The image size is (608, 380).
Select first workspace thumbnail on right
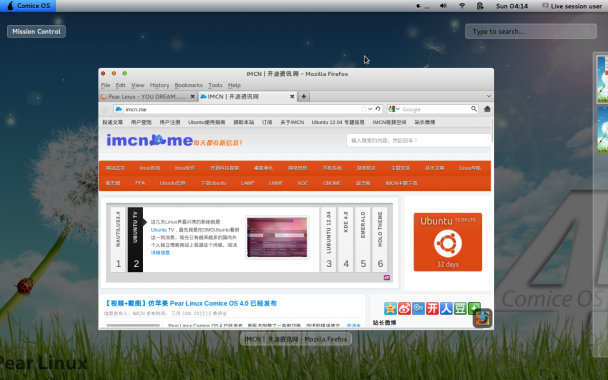(602, 79)
